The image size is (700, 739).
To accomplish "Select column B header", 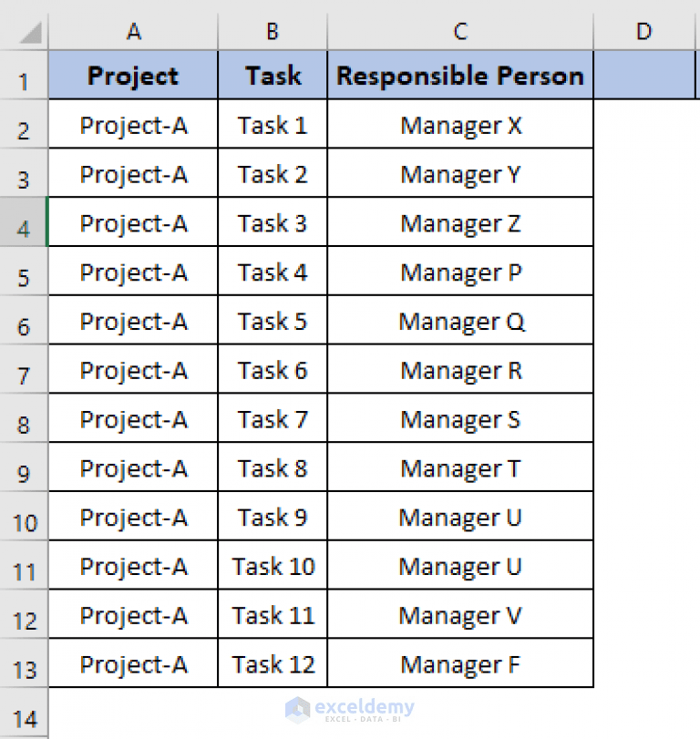I will pos(272,30).
